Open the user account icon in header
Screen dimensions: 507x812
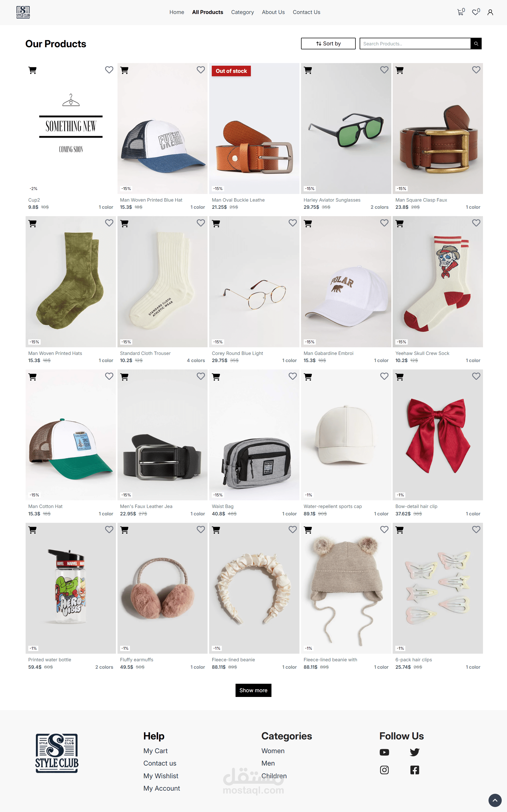(490, 12)
